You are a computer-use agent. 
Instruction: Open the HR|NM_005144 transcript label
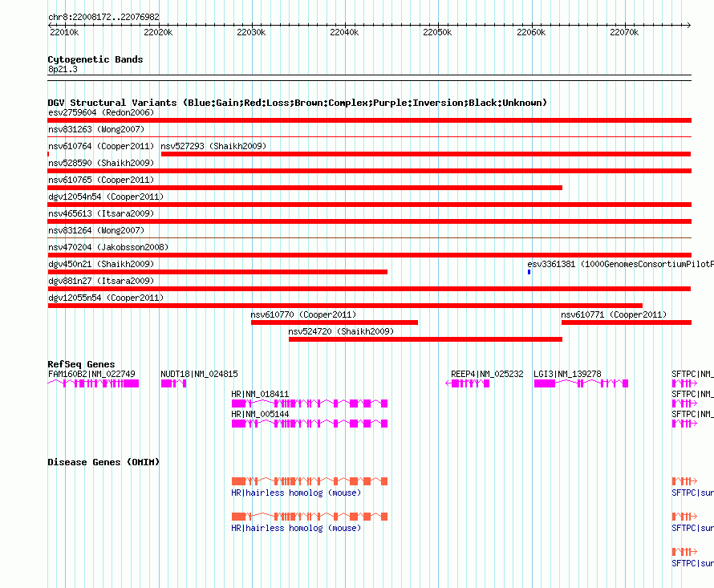tap(260, 414)
